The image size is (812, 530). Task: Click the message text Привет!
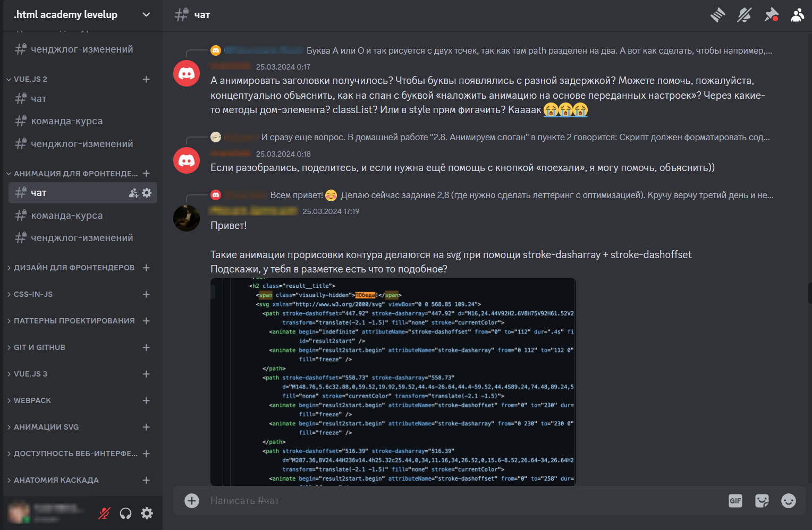(x=229, y=225)
